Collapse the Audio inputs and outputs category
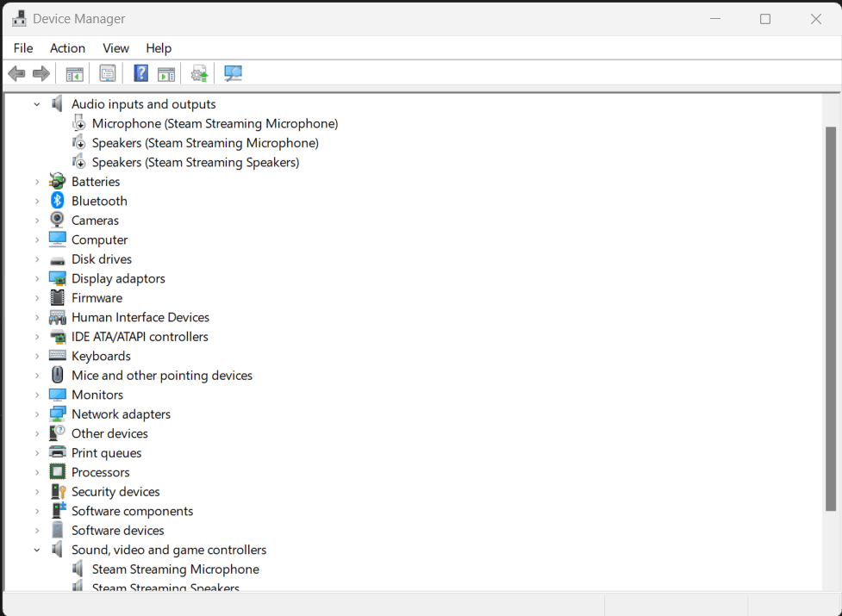 36,103
